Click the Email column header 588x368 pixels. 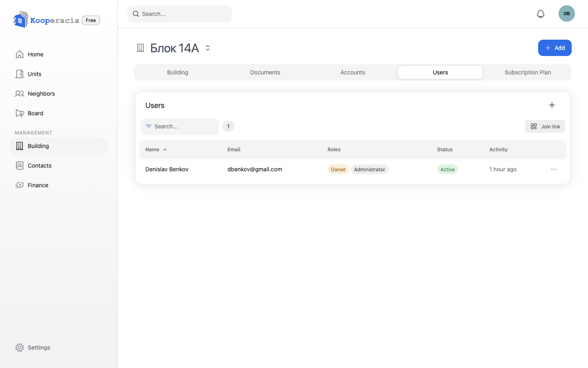(x=234, y=150)
